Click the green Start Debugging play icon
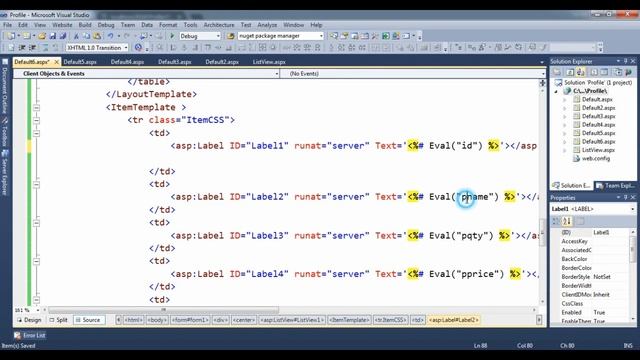The width and height of the screenshot is (640, 360). click(172, 36)
